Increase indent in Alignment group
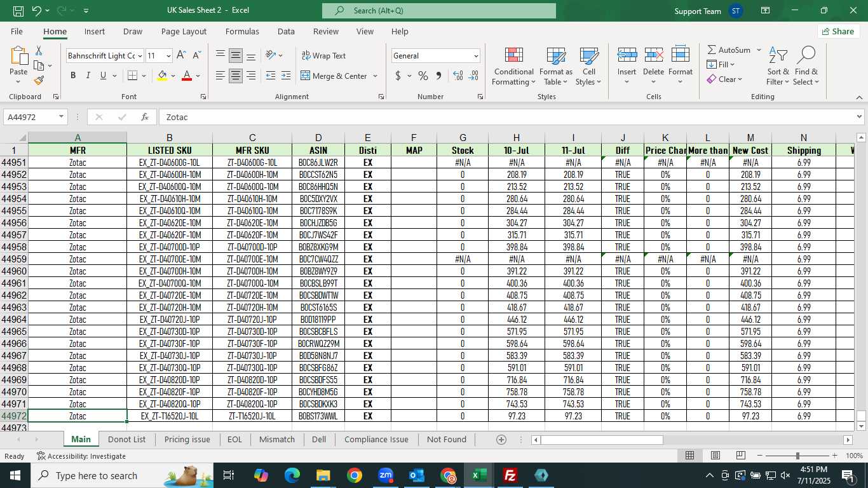This screenshot has height=488, width=868. tap(286, 76)
